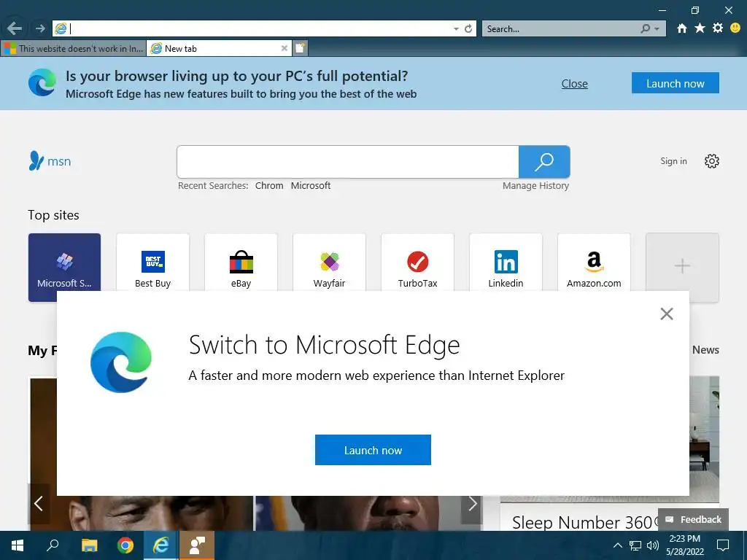Screen dimensions: 747x560
Task: Click the Feedback button
Action: pyautogui.click(x=693, y=519)
